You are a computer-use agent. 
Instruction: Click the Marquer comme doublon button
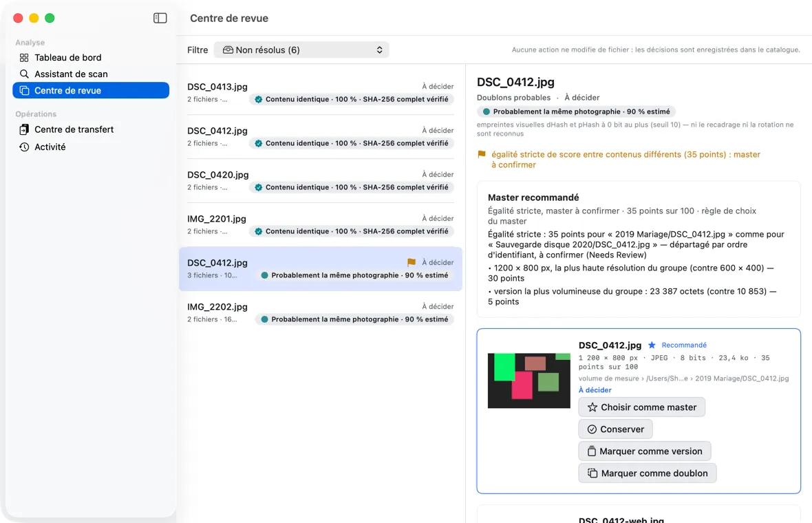coord(648,473)
